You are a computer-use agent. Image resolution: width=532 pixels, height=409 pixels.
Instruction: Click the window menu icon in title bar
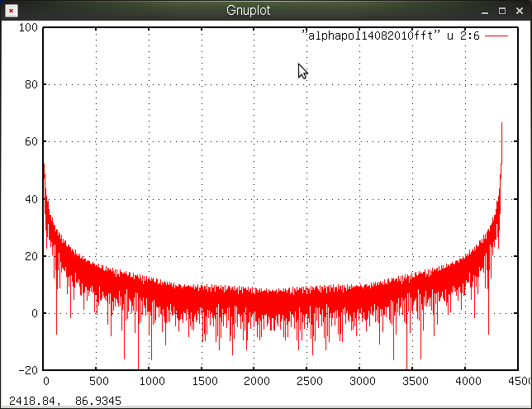pos(11,12)
